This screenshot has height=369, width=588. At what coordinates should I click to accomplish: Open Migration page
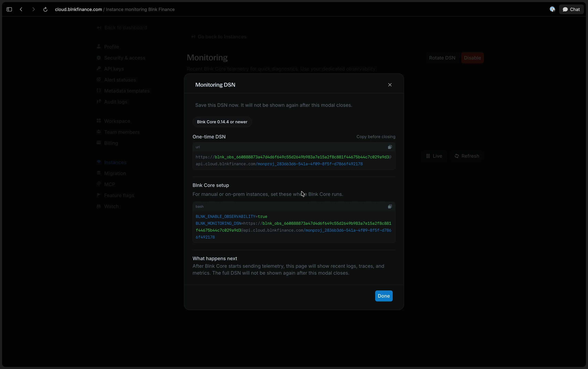pyautogui.click(x=115, y=173)
